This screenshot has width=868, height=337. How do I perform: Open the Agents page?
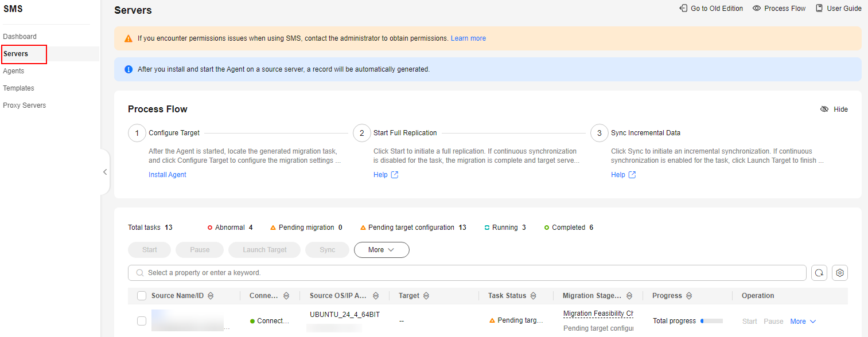click(x=14, y=71)
